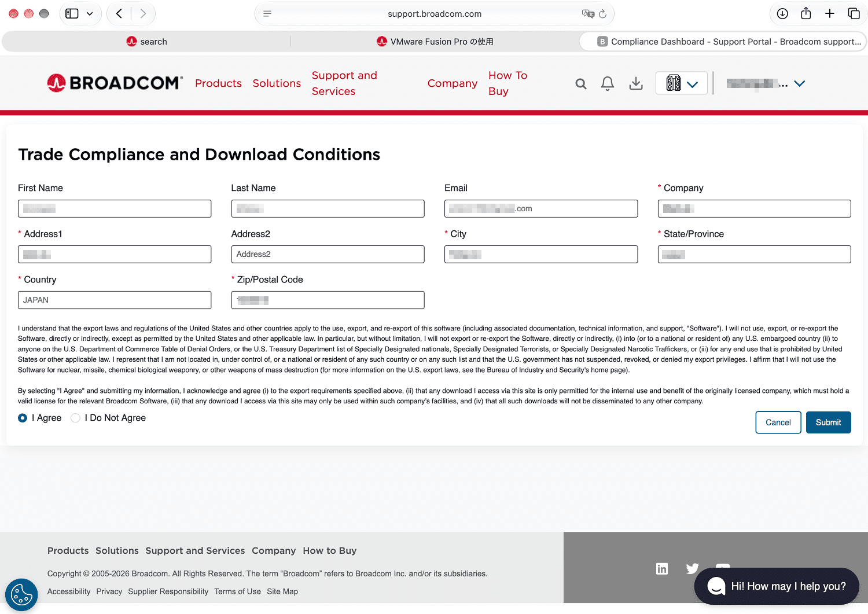Click the Address2 input field
The image size is (868, 614).
pos(328,254)
